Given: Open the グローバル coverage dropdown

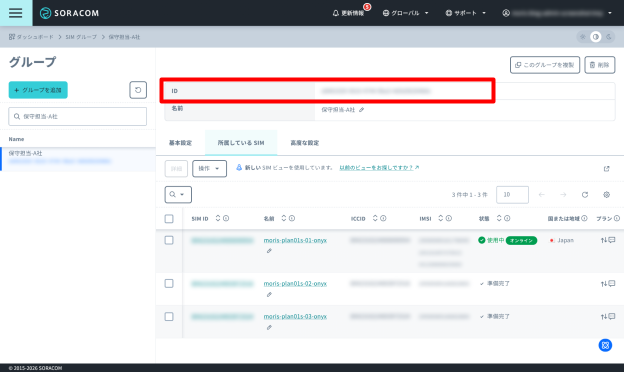Looking at the screenshot, I should tap(406, 13).
